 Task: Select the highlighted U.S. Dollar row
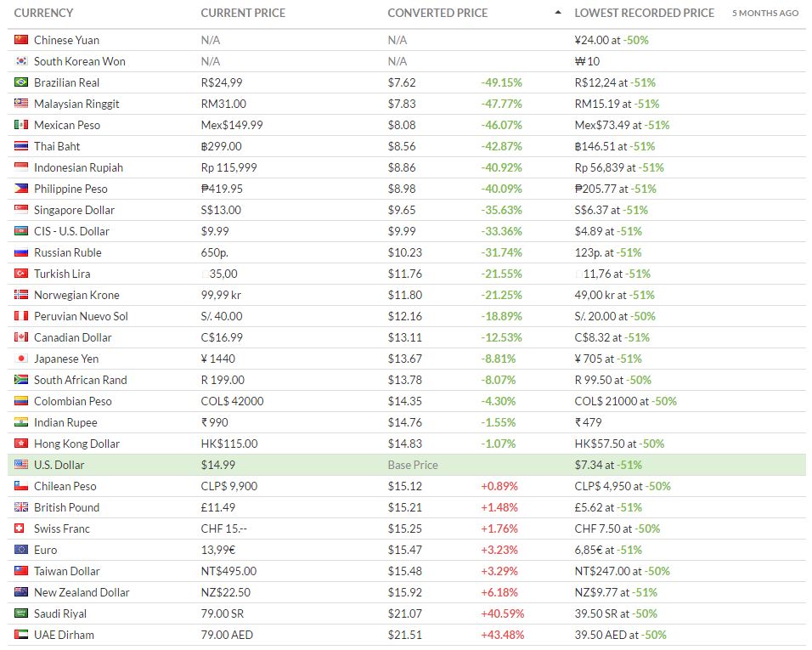pos(406,465)
